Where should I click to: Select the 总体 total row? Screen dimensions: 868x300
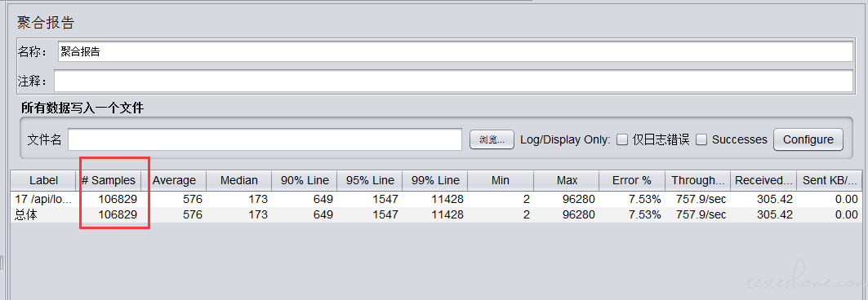(436, 215)
